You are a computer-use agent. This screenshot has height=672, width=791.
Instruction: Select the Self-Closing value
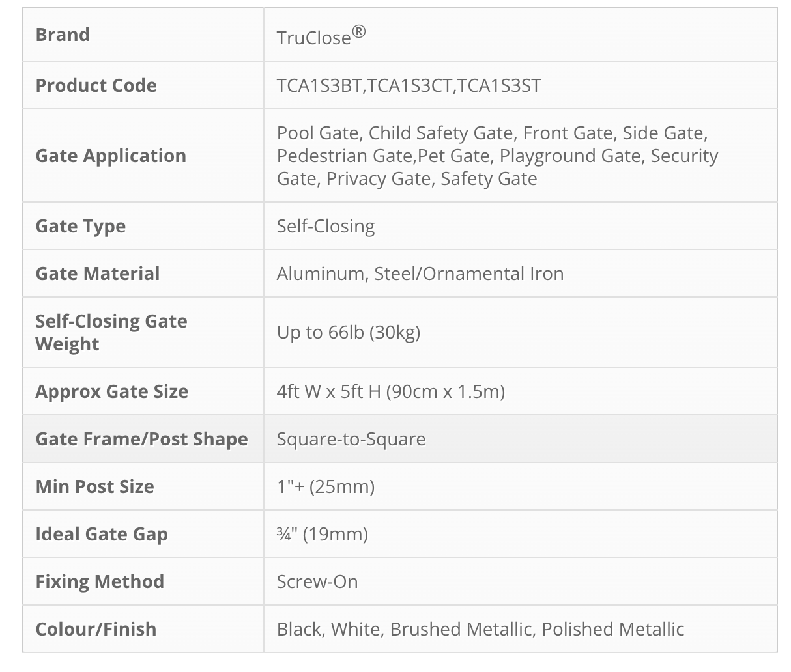326,226
